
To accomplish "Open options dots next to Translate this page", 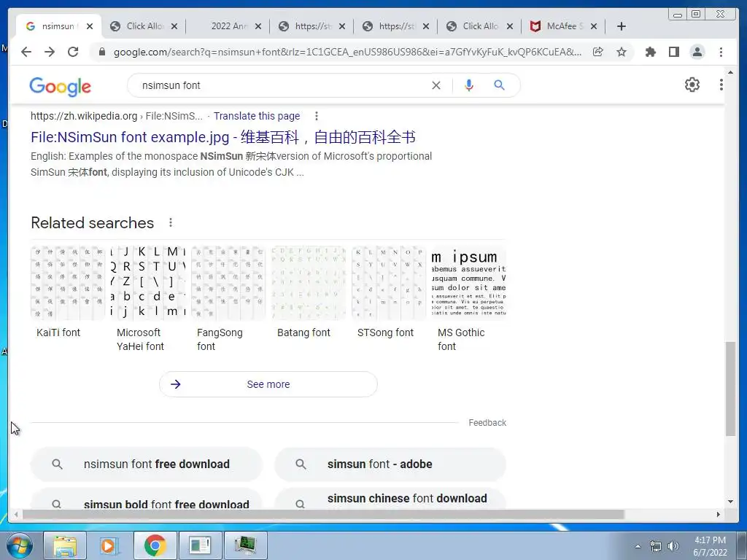I will (317, 116).
